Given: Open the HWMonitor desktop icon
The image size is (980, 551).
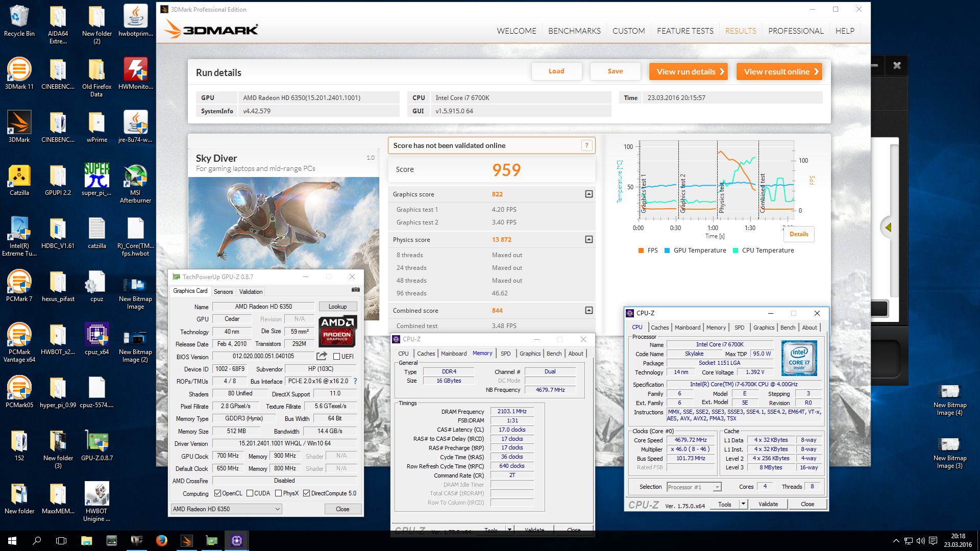Looking at the screenshot, I should pos(135,73).
